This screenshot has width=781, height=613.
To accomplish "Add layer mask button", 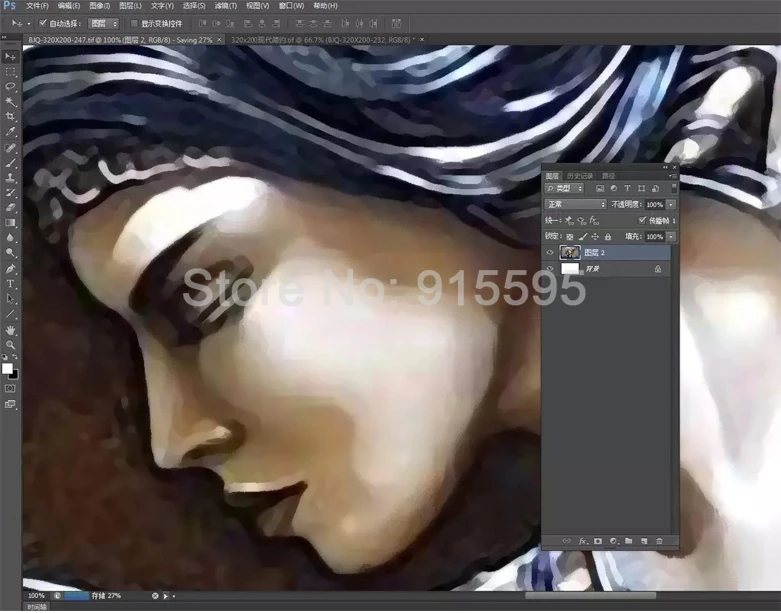I will (x=598, y=541).
